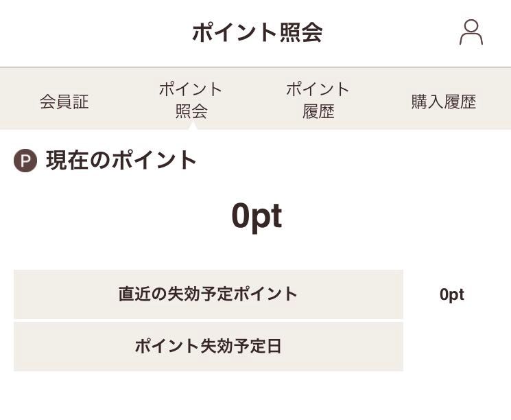
Task: Click the 直近の失効予定ポイント row label
Action: [208, 294]
